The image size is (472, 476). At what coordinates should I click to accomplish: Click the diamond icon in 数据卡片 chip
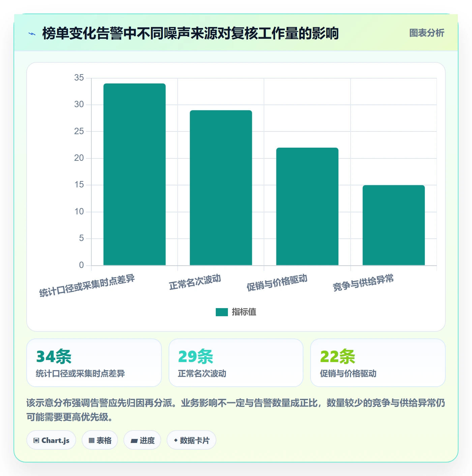pos(176,440)
